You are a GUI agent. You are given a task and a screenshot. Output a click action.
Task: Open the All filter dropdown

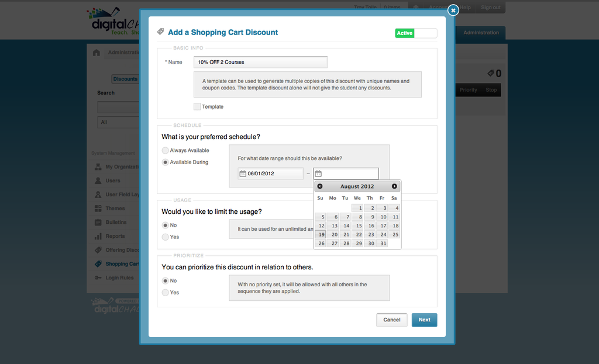click(x=118, y=122)
